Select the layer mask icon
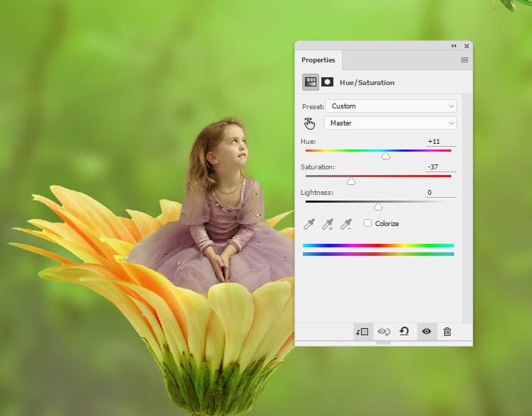 [327, 82]
